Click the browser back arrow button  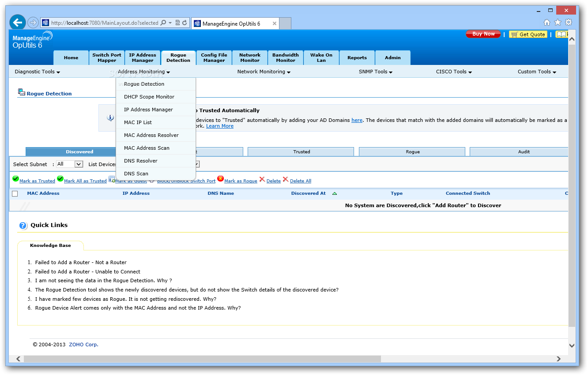click(18, 22)
